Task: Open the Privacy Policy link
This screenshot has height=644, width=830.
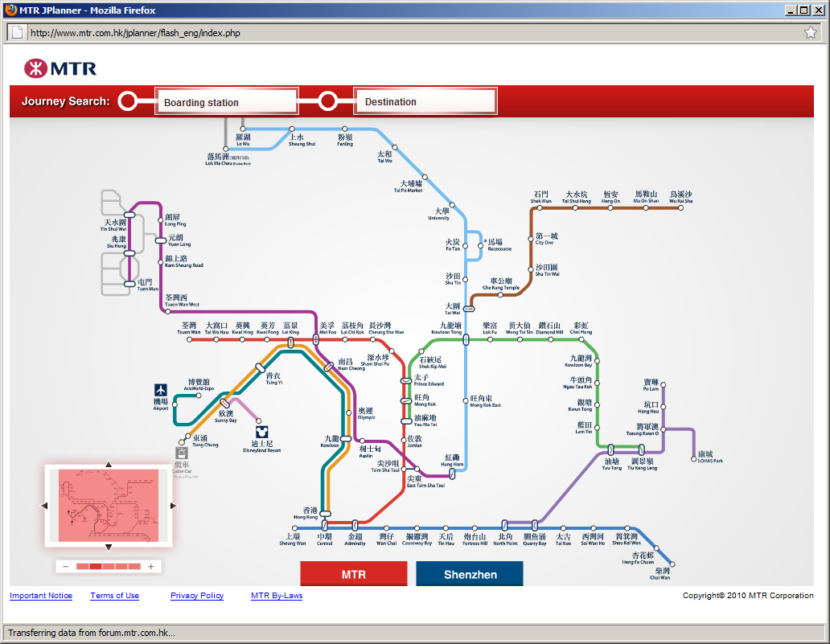Action: click(197, 595)
